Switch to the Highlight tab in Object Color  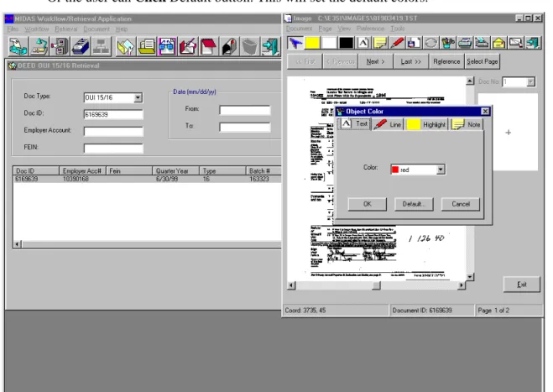pos(426,124)
